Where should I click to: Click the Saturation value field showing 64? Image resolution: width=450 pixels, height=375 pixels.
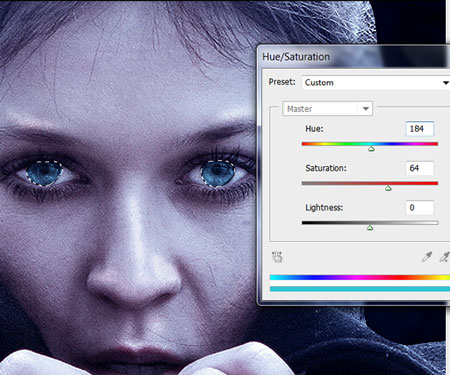[x=420, y=168]
